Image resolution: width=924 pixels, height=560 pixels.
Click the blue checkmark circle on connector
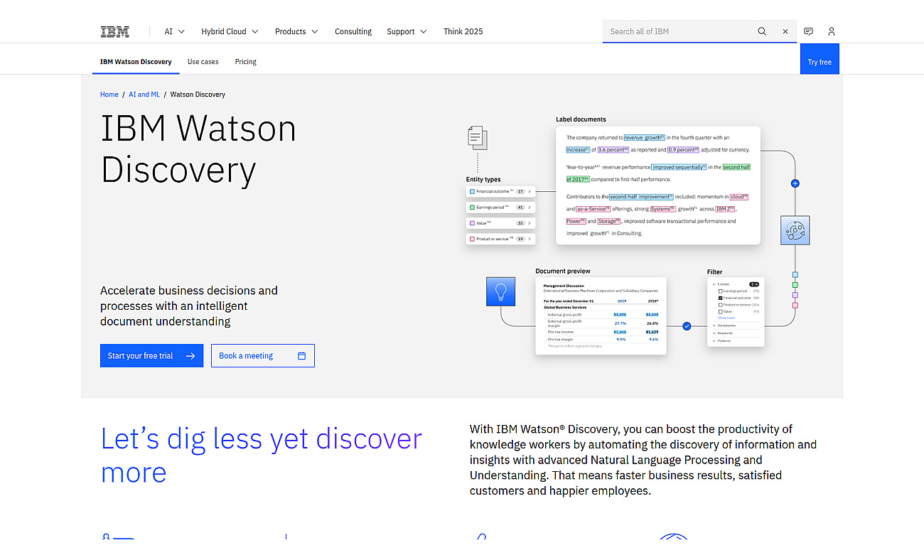click(687, 325)
